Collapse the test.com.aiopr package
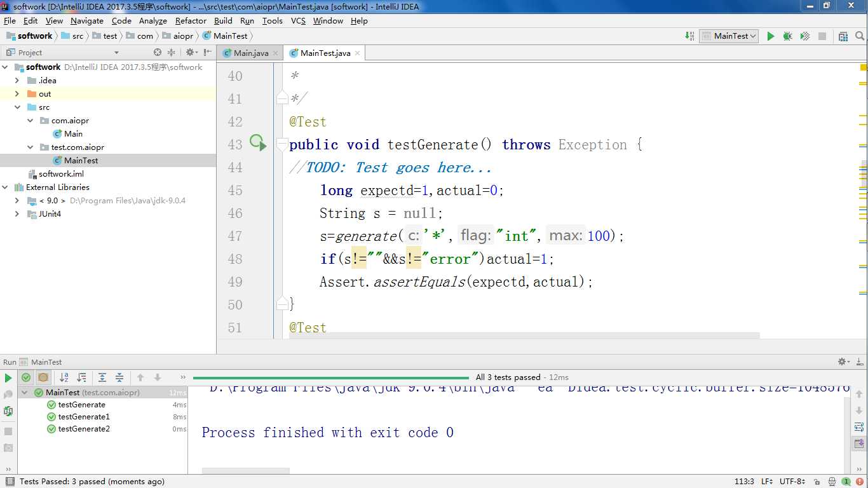This screenshot has height=488, width=868. point(30,147)
